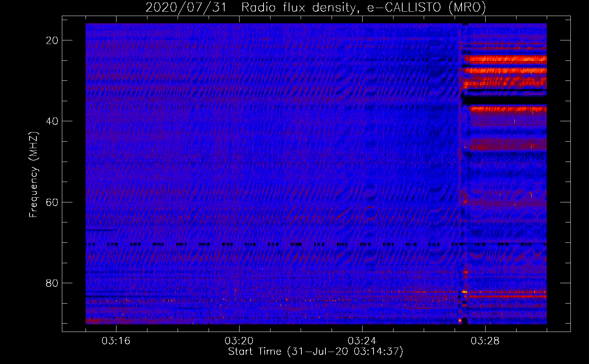Click the '20' frequency tick label
The image size is (589, 364).
pos(52,40)
